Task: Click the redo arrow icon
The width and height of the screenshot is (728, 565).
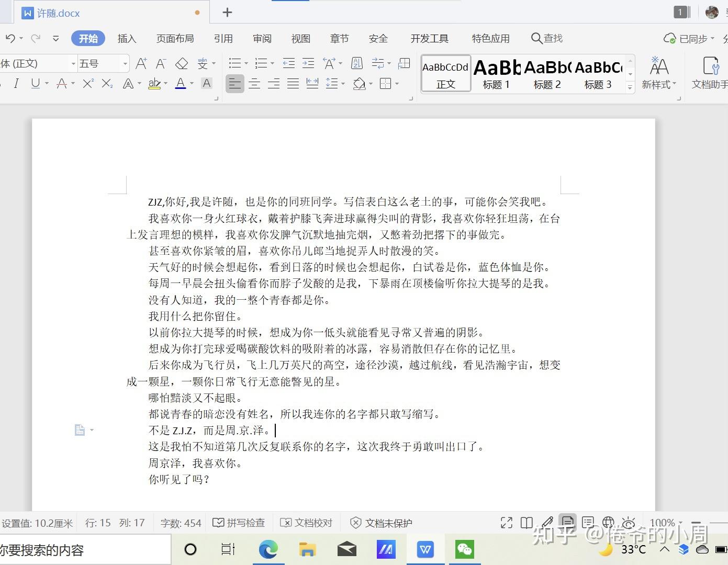Action: click(x=36, y=38)
